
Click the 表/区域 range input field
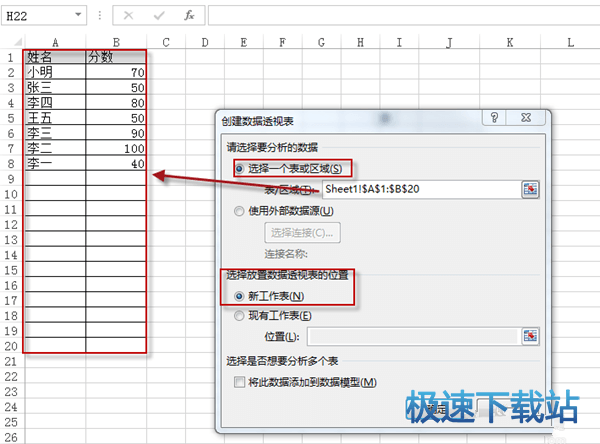click(422, 189)
